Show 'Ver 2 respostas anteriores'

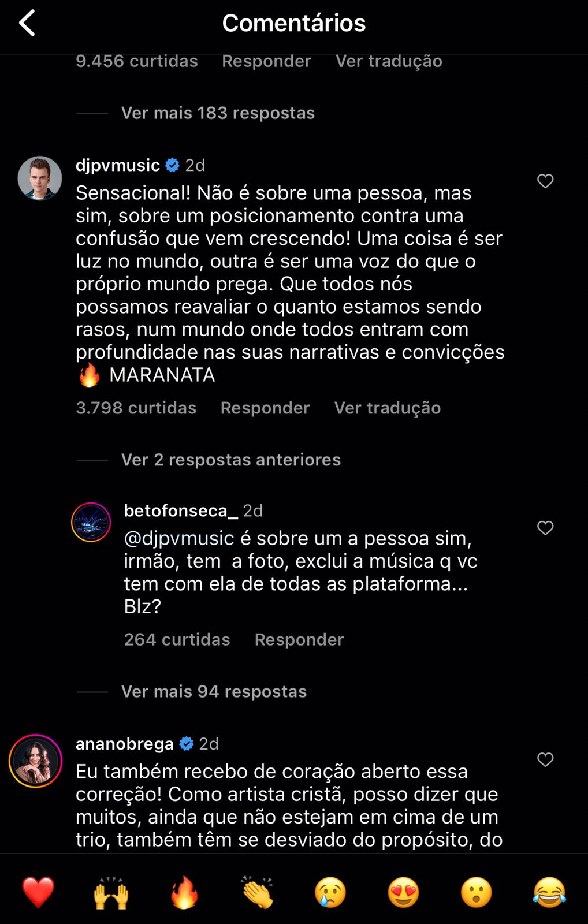(x=231, y=460)
